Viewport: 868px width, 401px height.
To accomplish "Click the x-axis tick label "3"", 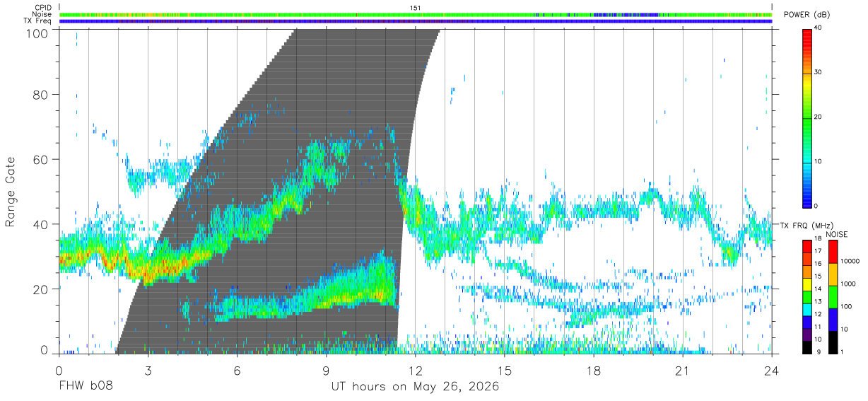I will tap(148, 371).
